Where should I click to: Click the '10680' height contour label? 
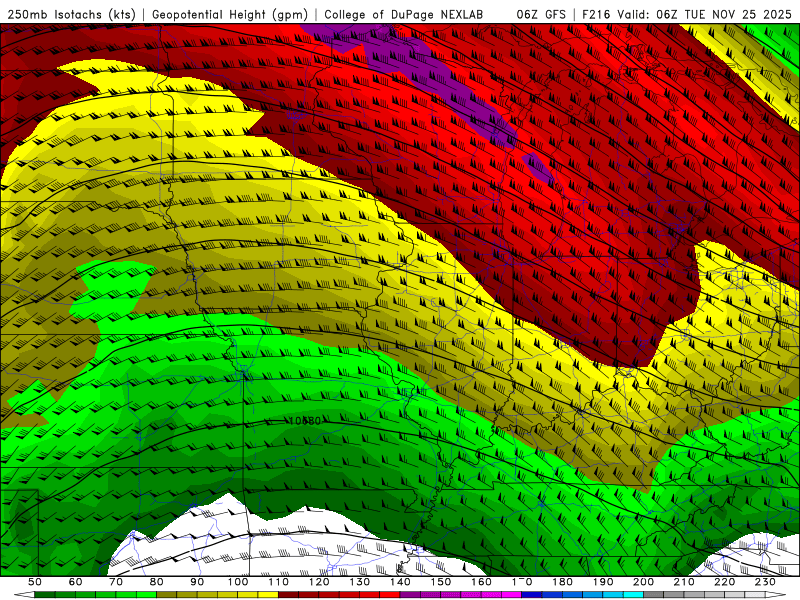click(x=304, y=421)
